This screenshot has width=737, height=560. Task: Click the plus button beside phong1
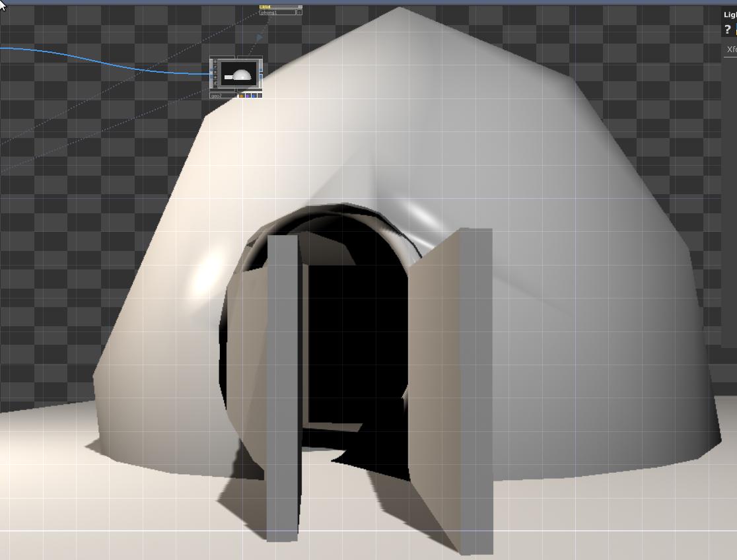299,13
